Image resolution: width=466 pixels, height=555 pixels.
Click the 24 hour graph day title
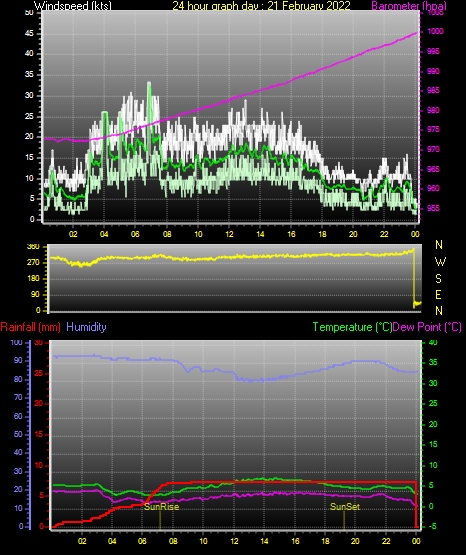(x=261, y=6)
